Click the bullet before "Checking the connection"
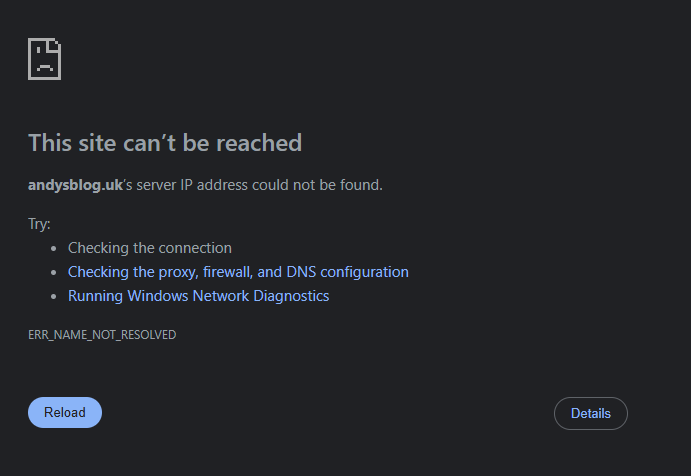 54,248
